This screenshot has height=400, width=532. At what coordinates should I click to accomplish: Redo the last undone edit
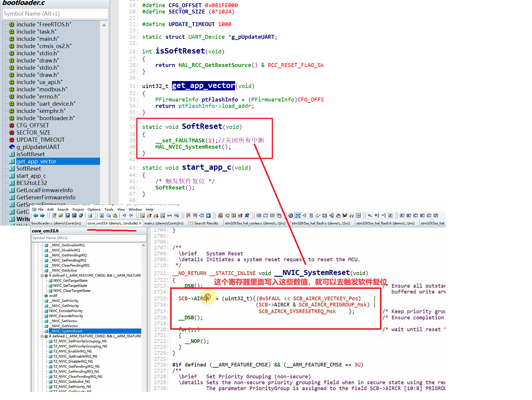131,215
